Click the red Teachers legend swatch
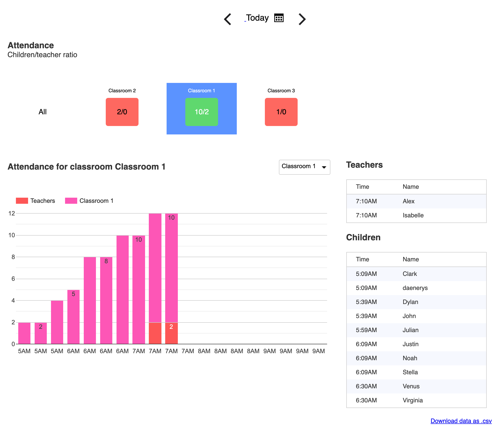Screen dimensions: 504x430 [x=22, y=201]
